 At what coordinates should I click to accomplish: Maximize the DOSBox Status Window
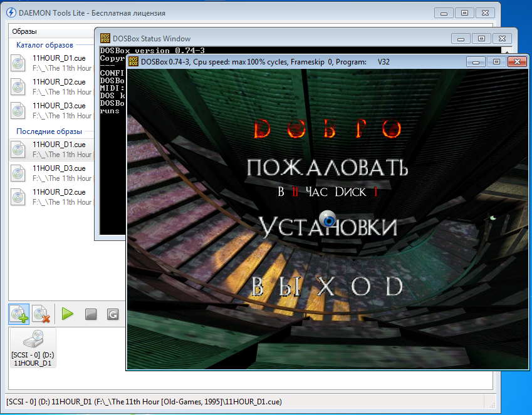[481, 39]
